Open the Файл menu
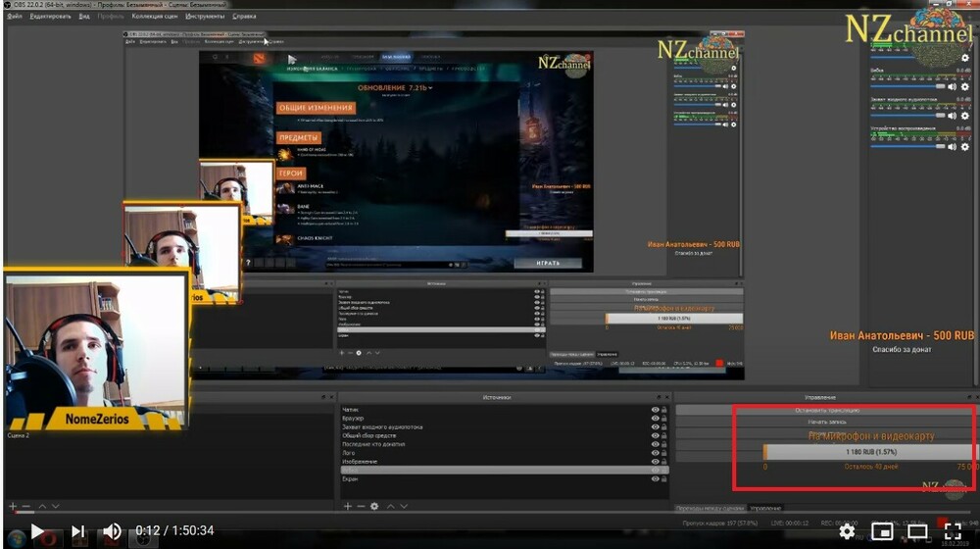Image resolution: width=980 pixels, height=549 pixels. coord(15,17)
